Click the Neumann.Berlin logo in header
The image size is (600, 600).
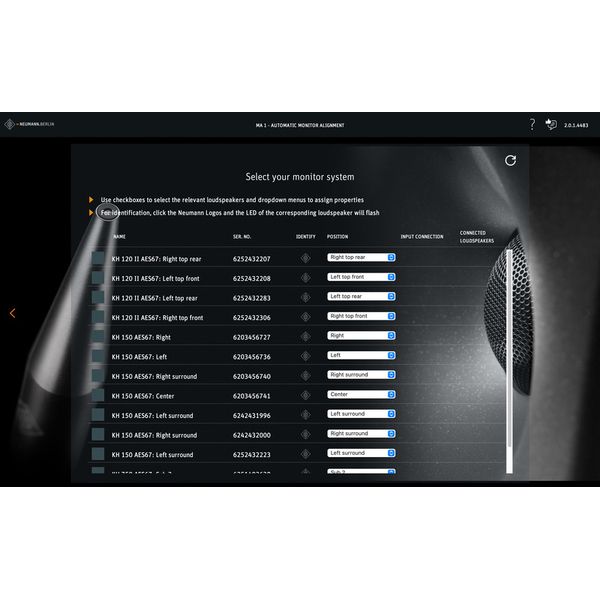click(30, 125)
